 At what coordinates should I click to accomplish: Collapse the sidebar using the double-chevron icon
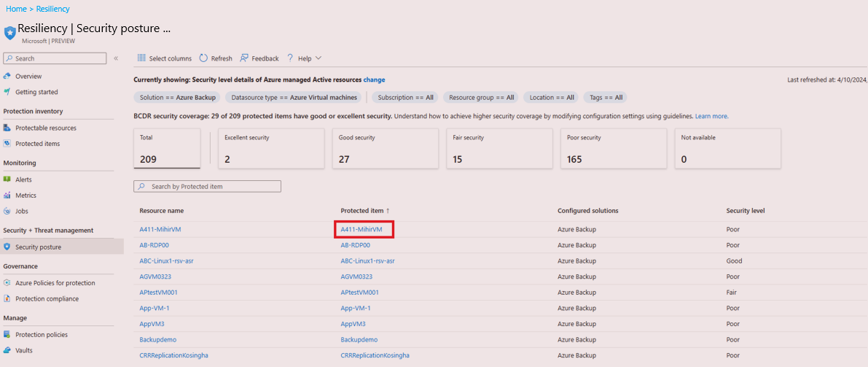[116, 58]
